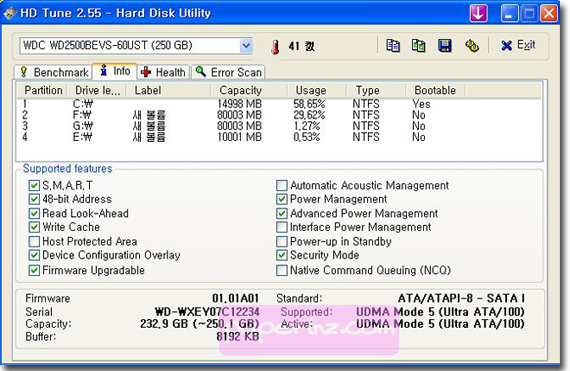Click the 41 temperature reading

click(x=294, y=46)
